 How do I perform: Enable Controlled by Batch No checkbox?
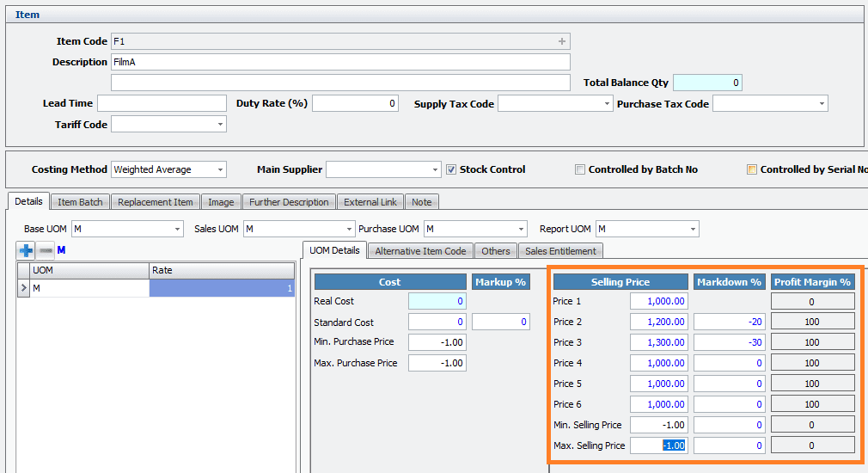[x=580, y=169]
